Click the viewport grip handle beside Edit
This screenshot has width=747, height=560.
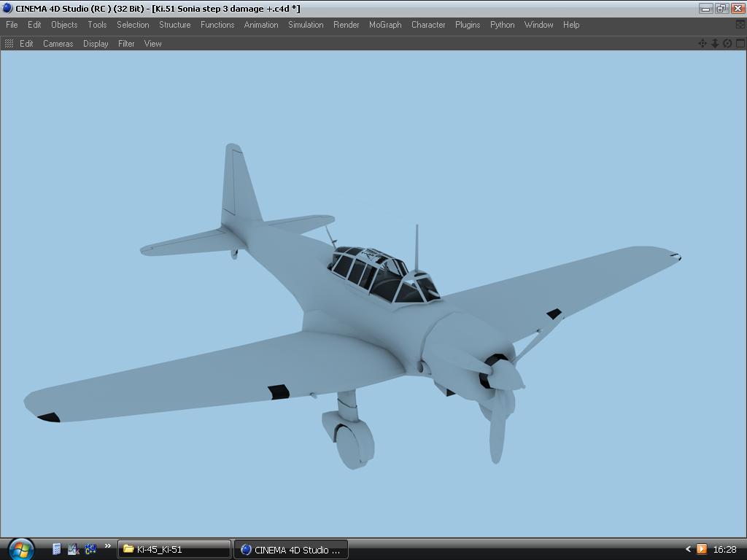[x=9, y=44]
